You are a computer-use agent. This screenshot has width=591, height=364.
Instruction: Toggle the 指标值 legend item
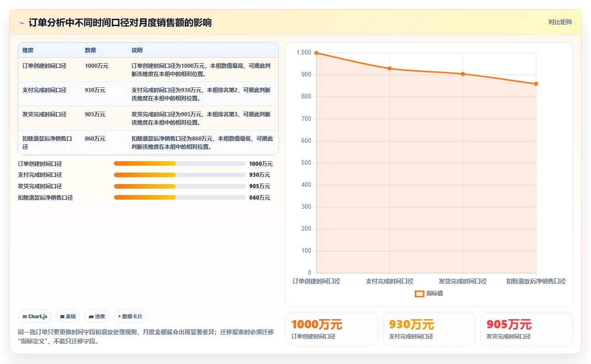pos(429,293)
